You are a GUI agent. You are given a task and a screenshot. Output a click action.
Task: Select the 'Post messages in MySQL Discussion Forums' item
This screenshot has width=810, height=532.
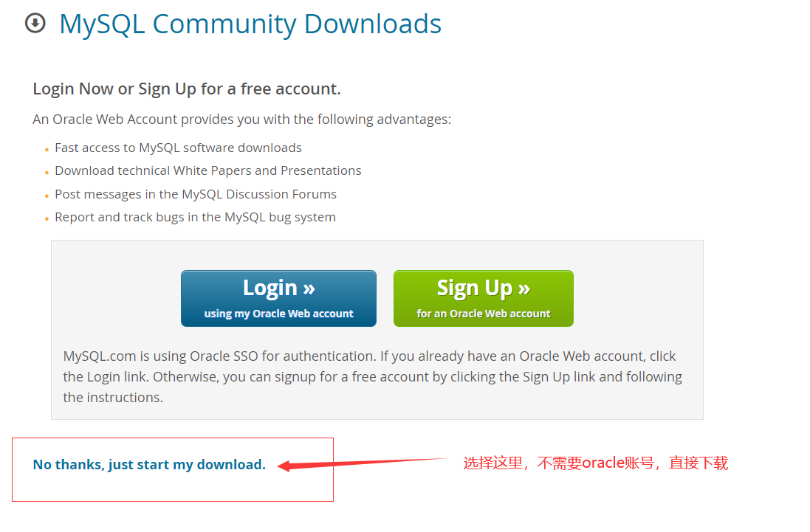196,194
